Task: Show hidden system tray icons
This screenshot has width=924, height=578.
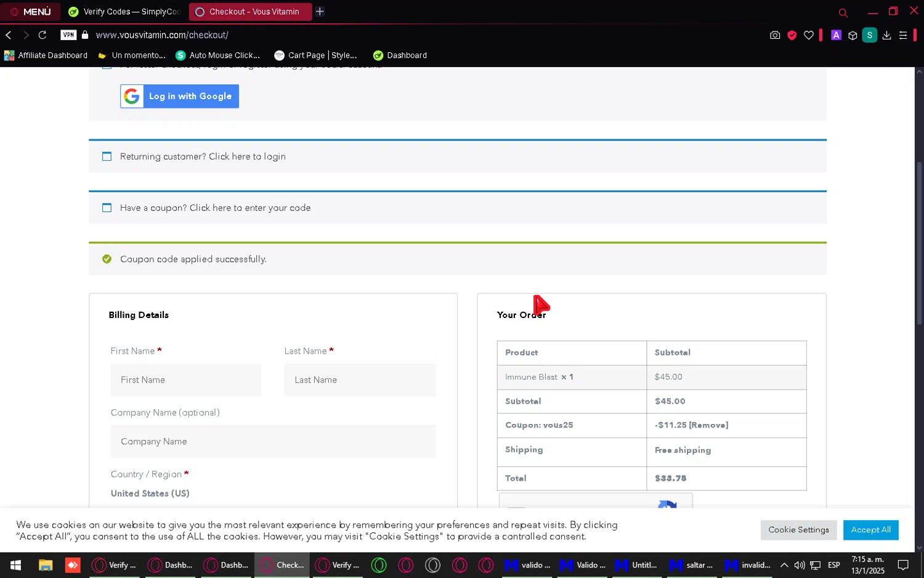Action: point(784,565)
